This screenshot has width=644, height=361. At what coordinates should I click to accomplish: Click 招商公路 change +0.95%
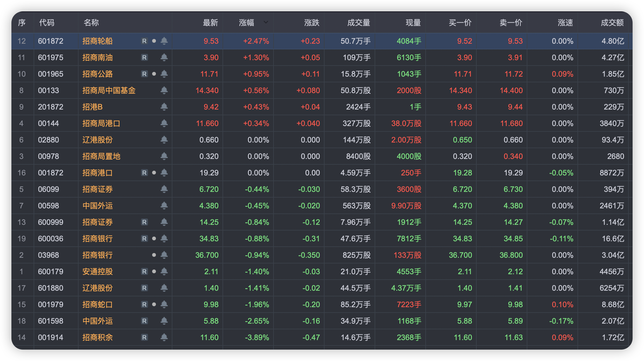click(256, 74)
